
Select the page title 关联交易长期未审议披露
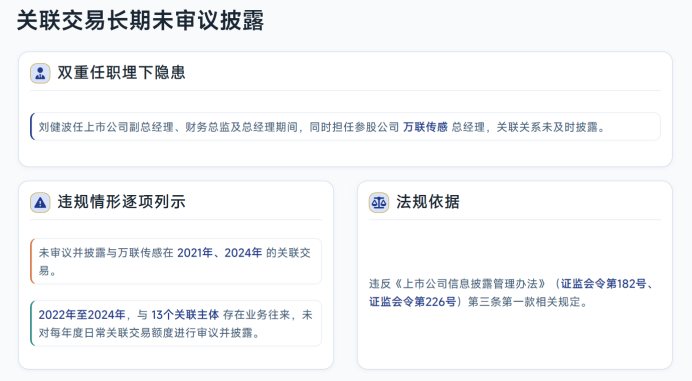pyautogui.click(x=140, y=21)
